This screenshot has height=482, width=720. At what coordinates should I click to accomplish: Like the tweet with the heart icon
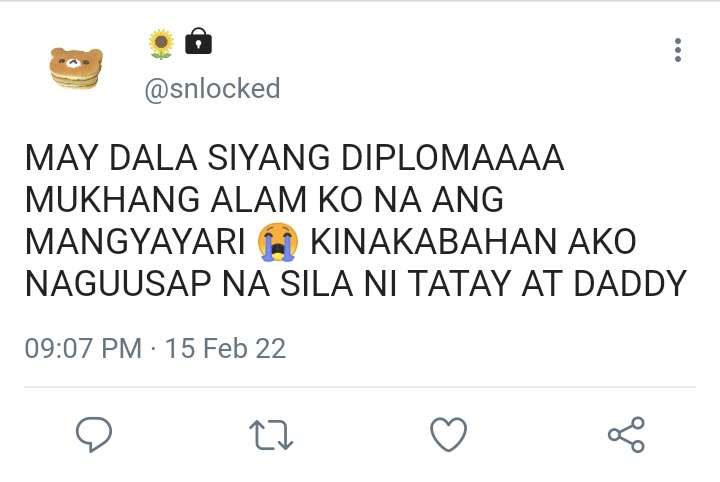[x=449, y=434]
